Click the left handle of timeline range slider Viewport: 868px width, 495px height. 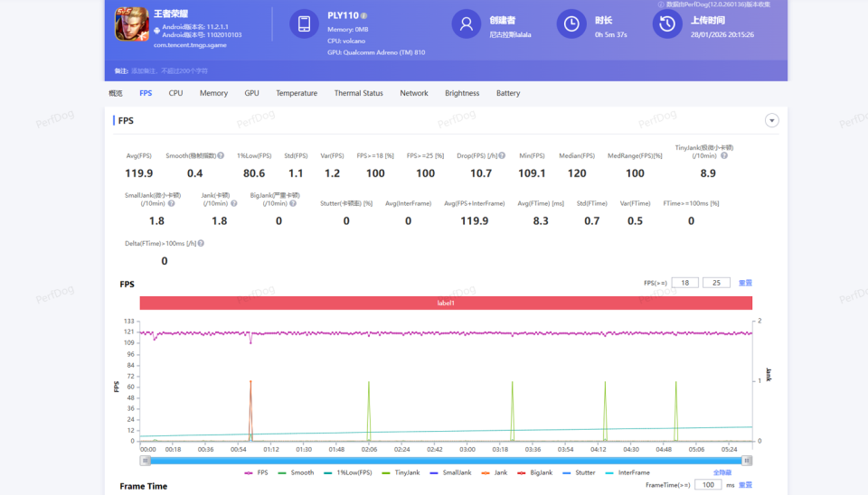coord(145,461)
